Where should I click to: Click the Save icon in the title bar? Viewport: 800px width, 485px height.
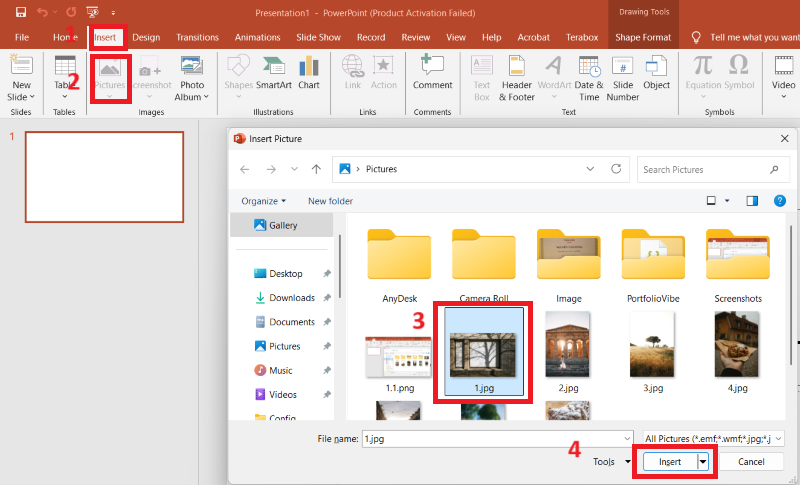point(21,12)
